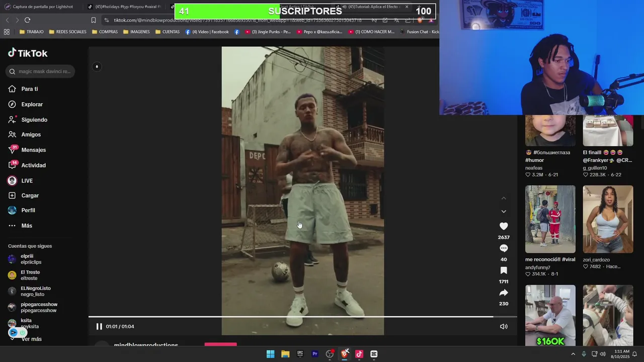This screenshot has height=362, width=644.
Task: Open the taskbar clock showing 1:11 AM
Action: pos(621,354)
